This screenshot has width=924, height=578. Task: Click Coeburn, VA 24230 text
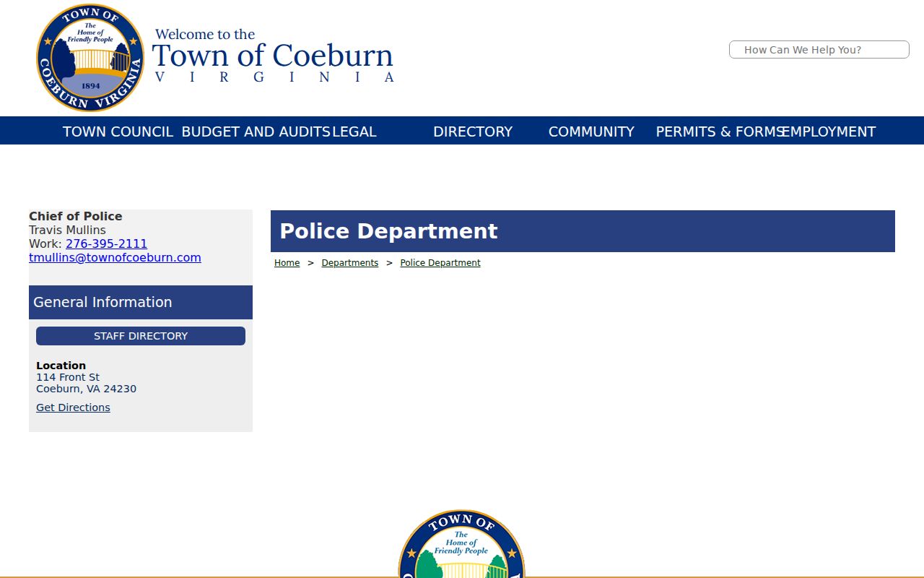tap(86, 389)
